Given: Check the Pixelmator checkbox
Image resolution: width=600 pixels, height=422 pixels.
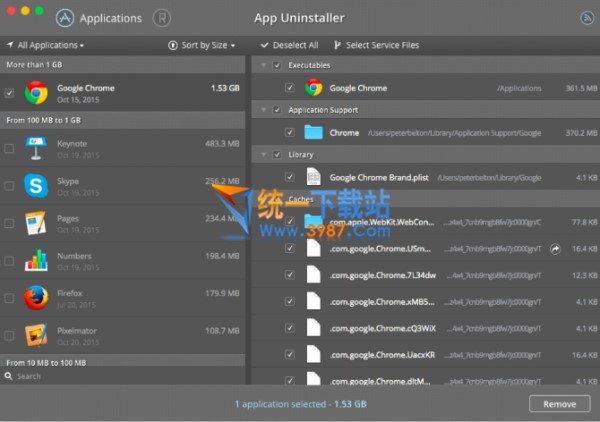Looking at the screenshot, I should (x=9, y=335).
